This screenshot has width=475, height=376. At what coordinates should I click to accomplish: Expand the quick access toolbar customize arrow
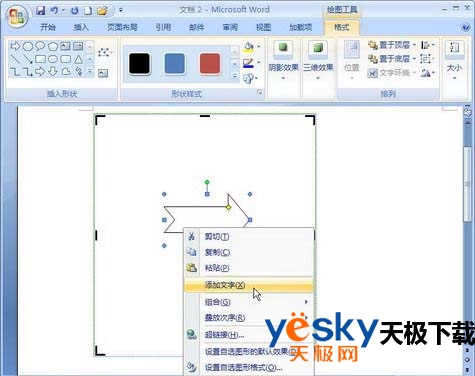[x=121, y=10]
